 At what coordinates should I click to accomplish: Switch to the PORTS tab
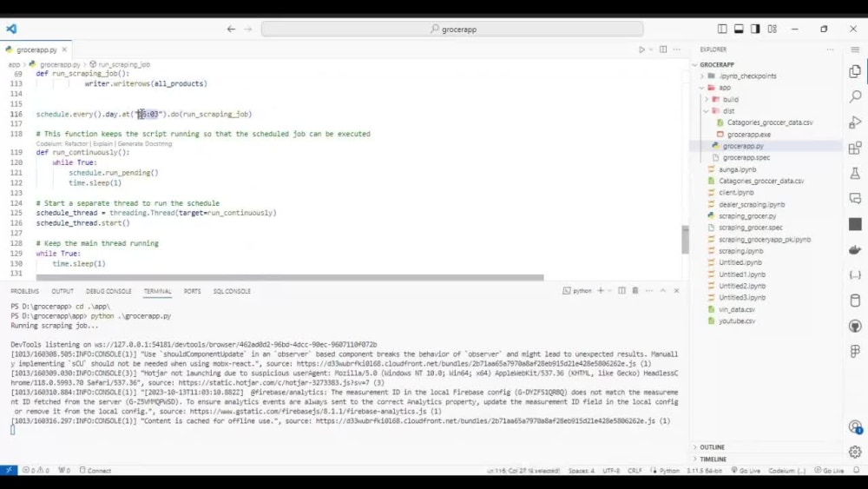(x=192, y=291)
